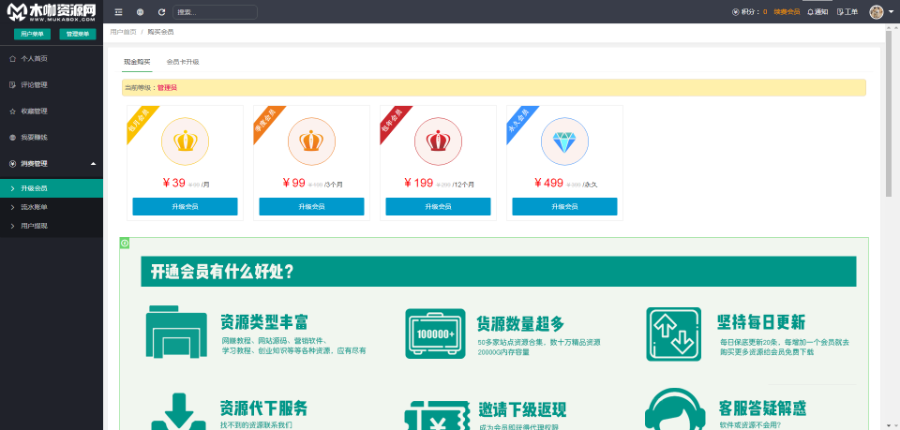Select the 现金购买 tab
This screenshot has width=900, height=430.
click(137, 62)
